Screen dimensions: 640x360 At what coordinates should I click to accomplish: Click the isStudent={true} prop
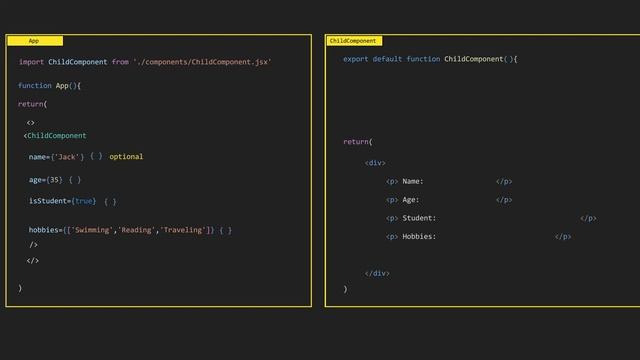(x=62, y=201)
